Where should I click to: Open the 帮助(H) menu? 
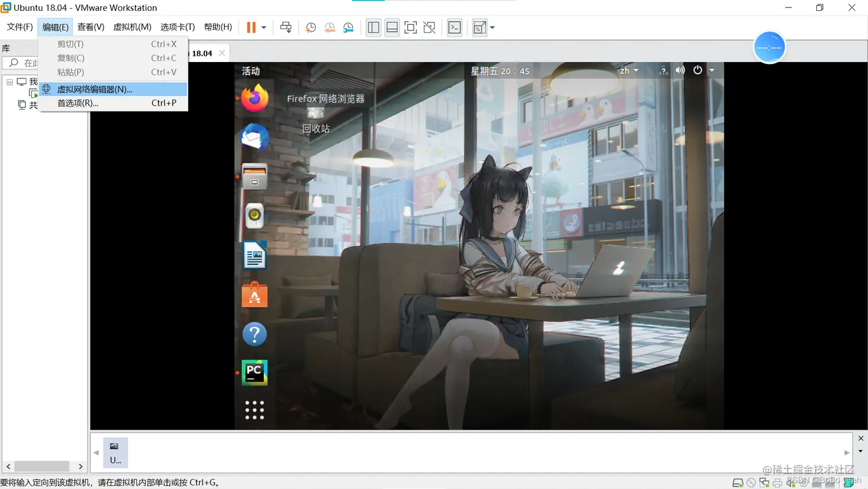(x=218, y=27)
